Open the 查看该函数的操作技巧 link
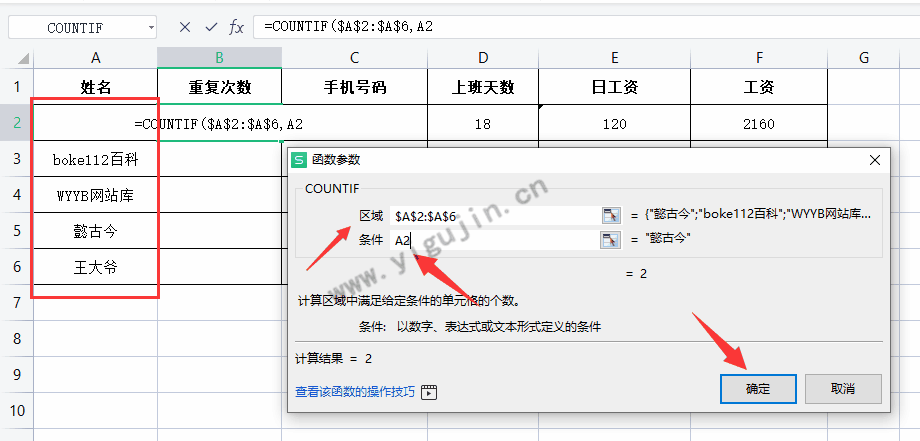Viewport: 920px width, 441px height. pos(355,392)
